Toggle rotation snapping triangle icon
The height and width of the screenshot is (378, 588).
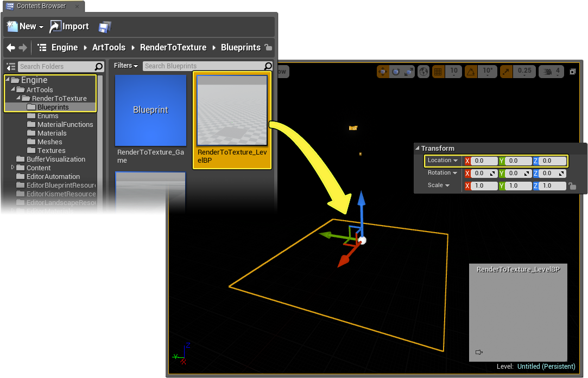click(471, 72)
